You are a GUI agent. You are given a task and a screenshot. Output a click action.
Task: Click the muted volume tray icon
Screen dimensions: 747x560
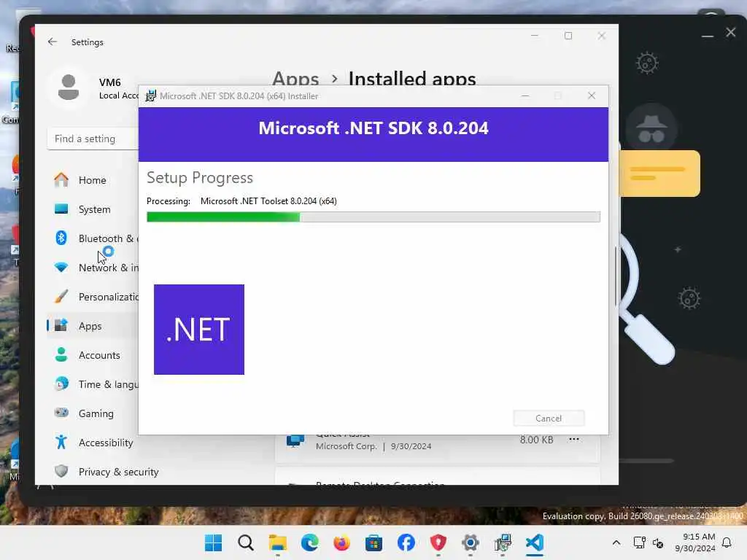coord(658,542)
